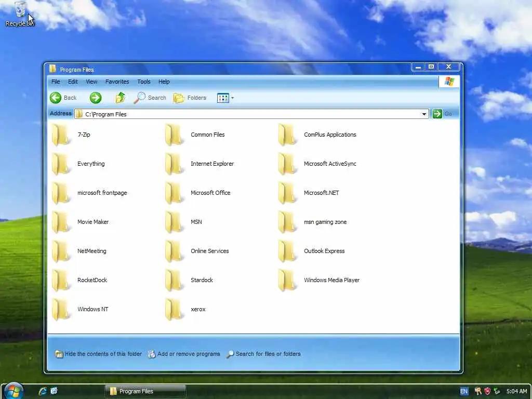Select the NetMeeting folder icon
Viewport: 532px width, 399px height.
[61, 251]
